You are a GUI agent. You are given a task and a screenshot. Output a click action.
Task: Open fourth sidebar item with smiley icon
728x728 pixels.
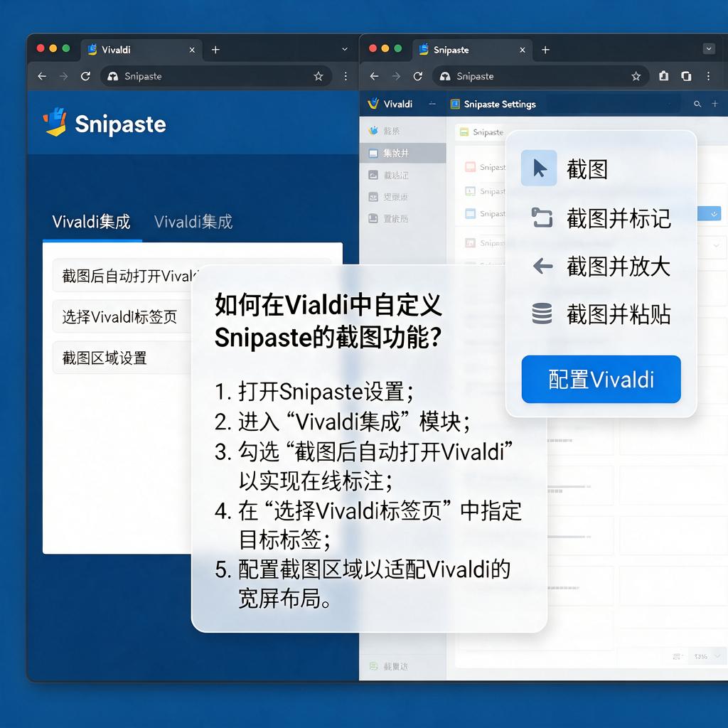[x=402, y=197]
